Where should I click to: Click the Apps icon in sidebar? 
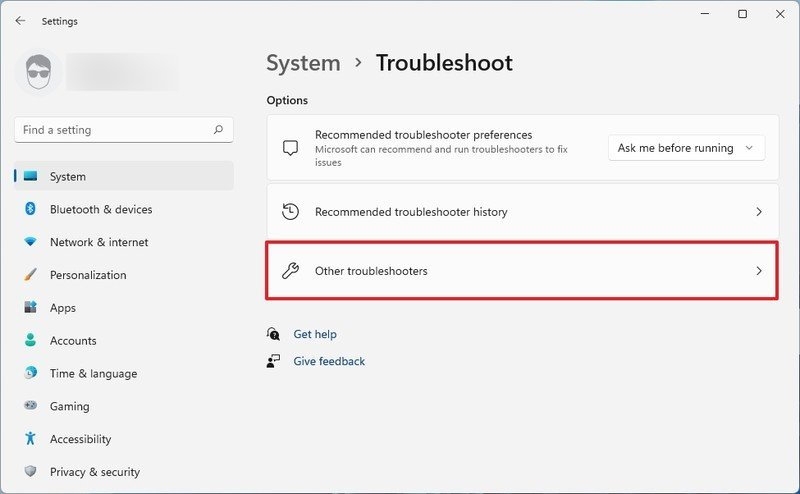pyautogui.click(x=31, y=307)
